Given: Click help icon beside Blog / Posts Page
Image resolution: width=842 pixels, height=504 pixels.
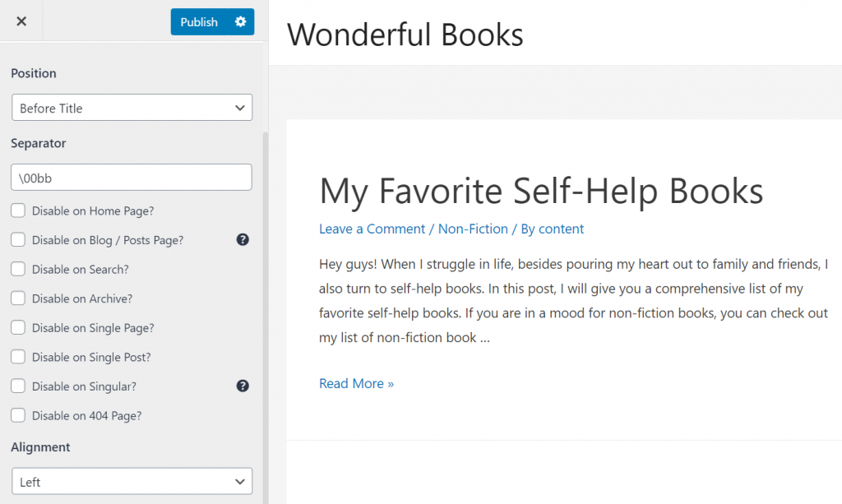Looking at the screenshot, I should [x=243, y=240].
